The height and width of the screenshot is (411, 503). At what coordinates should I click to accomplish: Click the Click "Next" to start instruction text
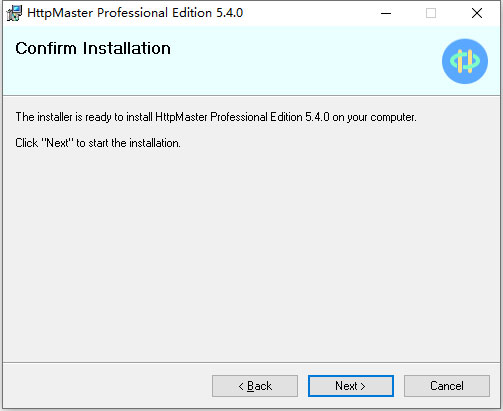point(98,143)
